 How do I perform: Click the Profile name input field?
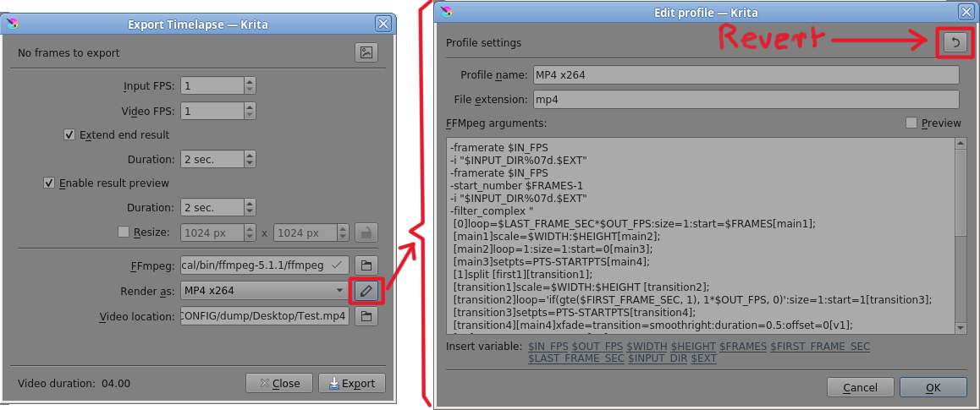pos(746,75)
